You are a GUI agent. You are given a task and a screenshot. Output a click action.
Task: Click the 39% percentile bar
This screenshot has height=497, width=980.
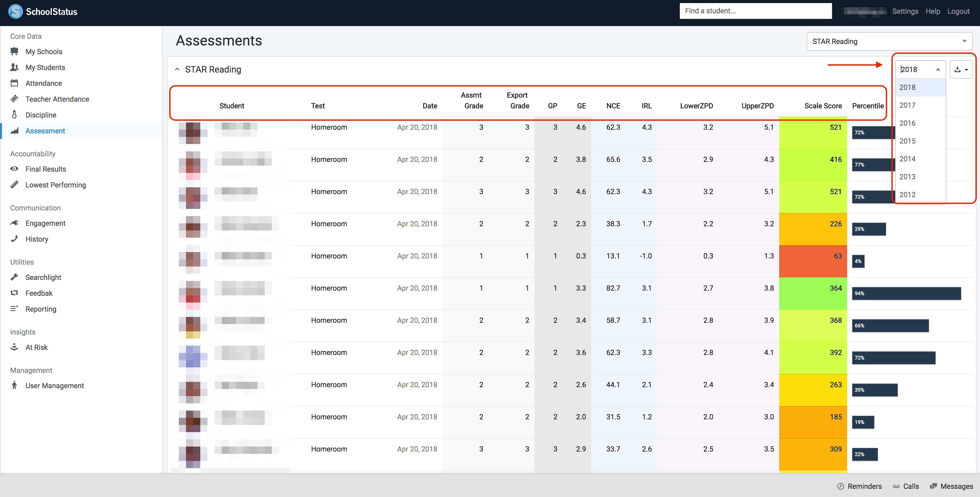pos(875,390)
